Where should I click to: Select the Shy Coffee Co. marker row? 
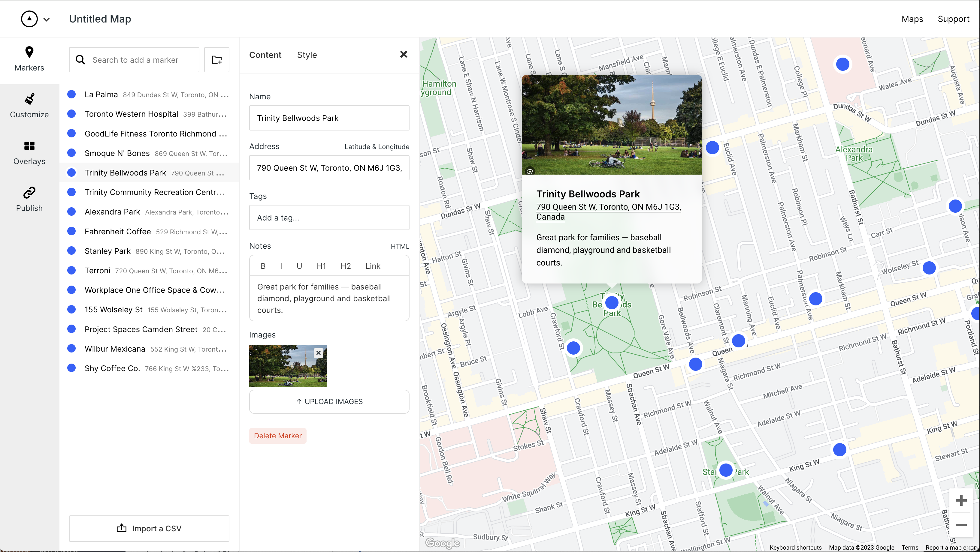point(149,368)
